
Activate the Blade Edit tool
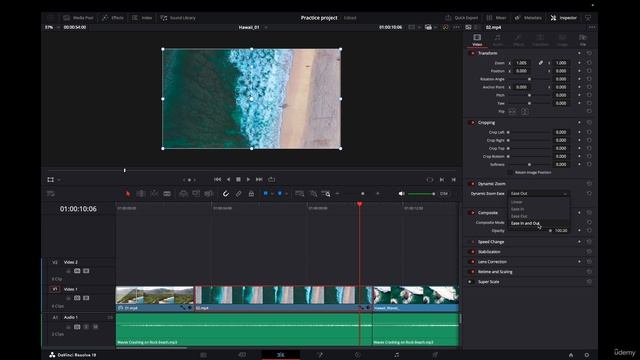167,193
